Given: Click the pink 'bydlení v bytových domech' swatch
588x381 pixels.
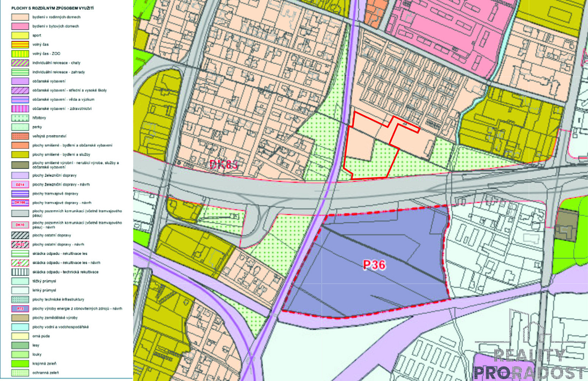Looking at the screenshot, I should (20, 26).
